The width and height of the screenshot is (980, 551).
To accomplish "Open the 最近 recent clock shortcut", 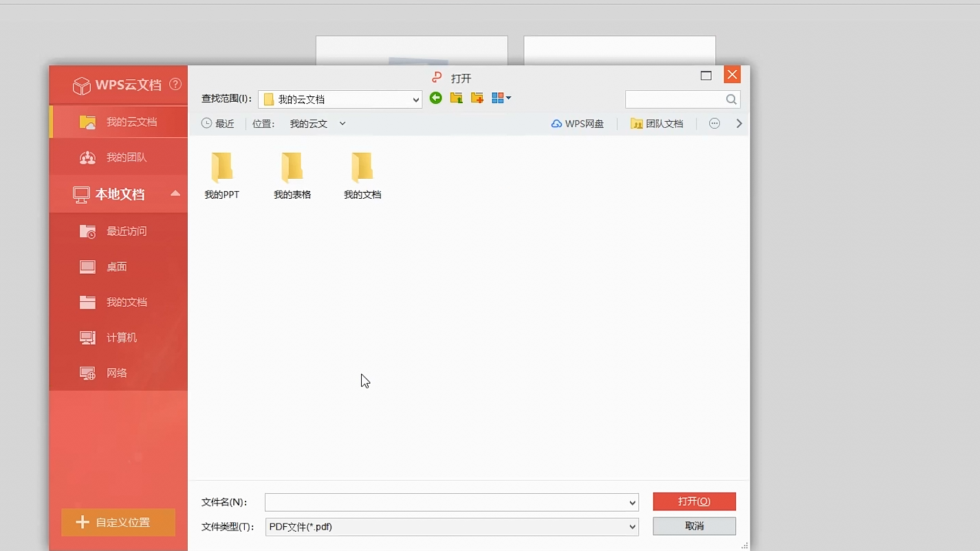I will pos(217,124).
